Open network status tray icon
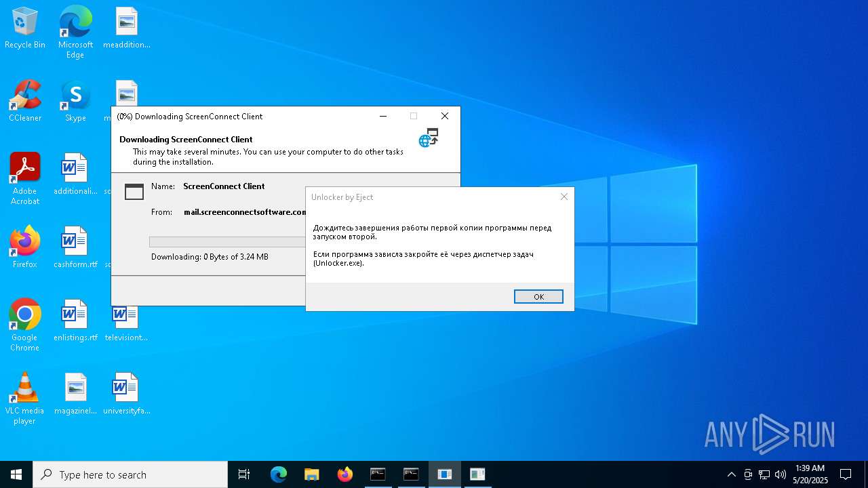 764,474
